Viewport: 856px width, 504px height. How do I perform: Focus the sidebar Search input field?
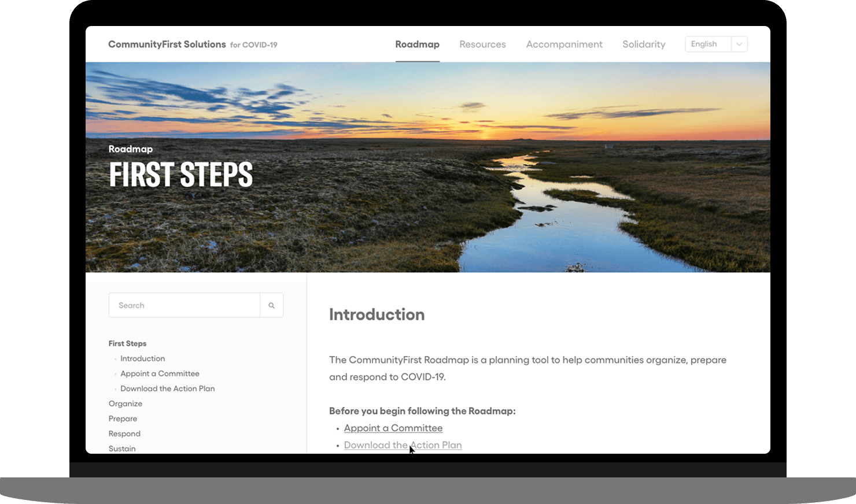(x=184, y=305)
